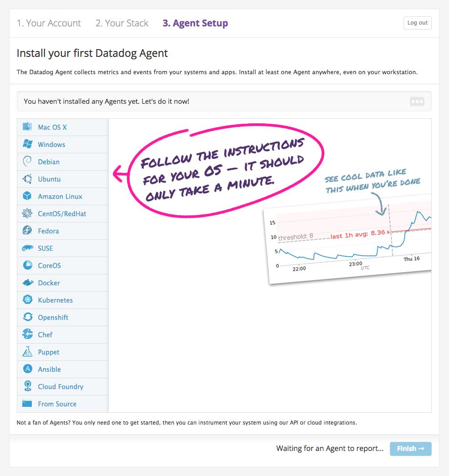Click the Ansible logo icon
This screenshot has height=476, width=449.
pyautogui.click(x=27, y=369)
